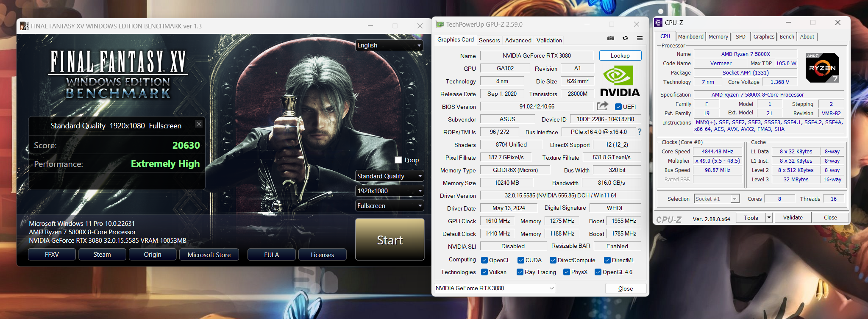This screenshot has width=868, height=319.
Task: Click the Lookup button in GPU-Z
Action: coord(620,55)
